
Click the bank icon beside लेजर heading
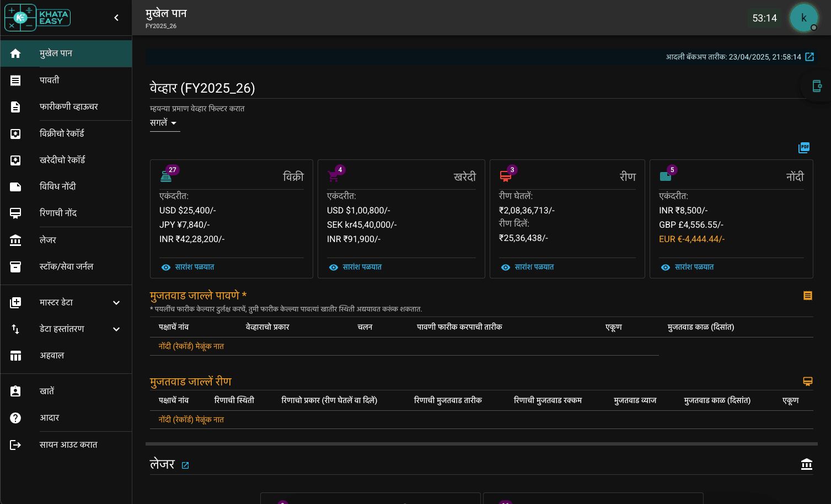point(807,464)
